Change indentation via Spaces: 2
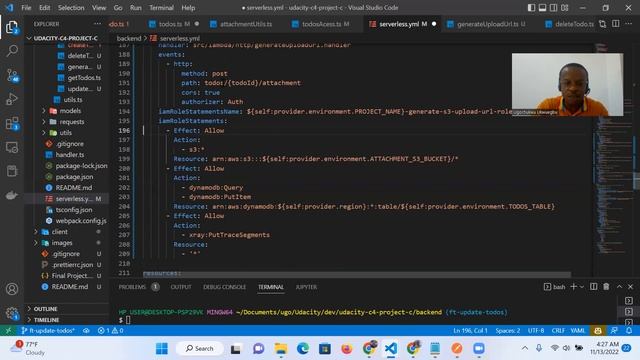The width and height of the screenshot is (640, 360). pos(508,331)
